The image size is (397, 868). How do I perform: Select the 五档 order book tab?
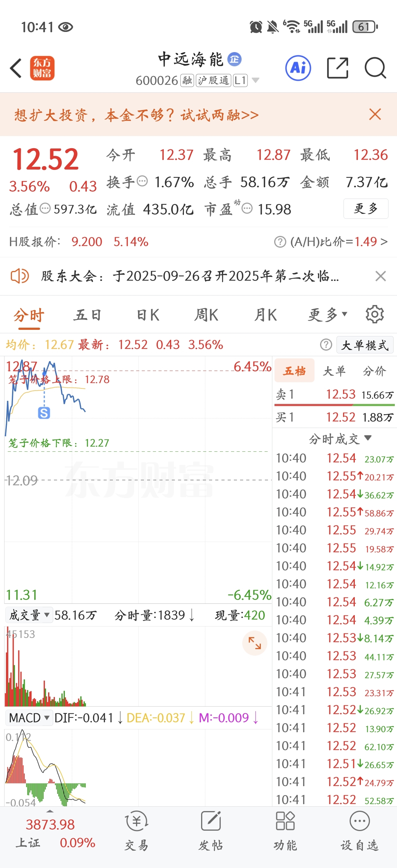coord(295,371)
